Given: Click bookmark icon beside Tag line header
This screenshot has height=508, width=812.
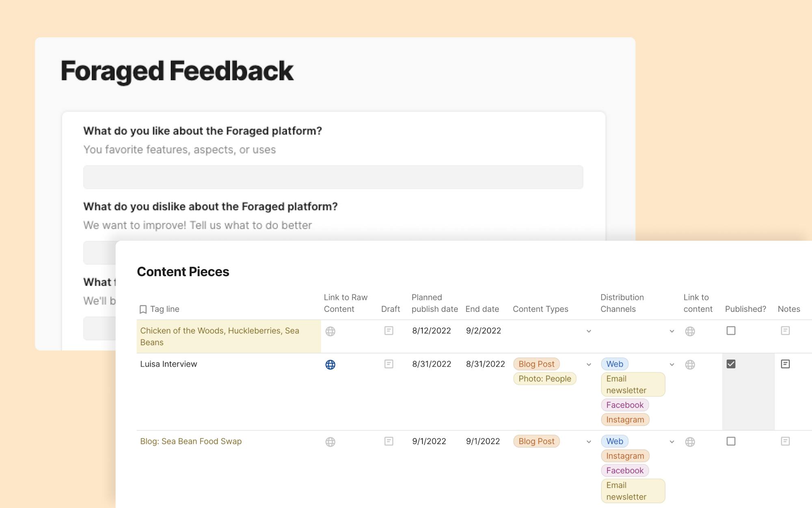Looking at the screenshot, I should pyautogui.click(x=143, y=309).
